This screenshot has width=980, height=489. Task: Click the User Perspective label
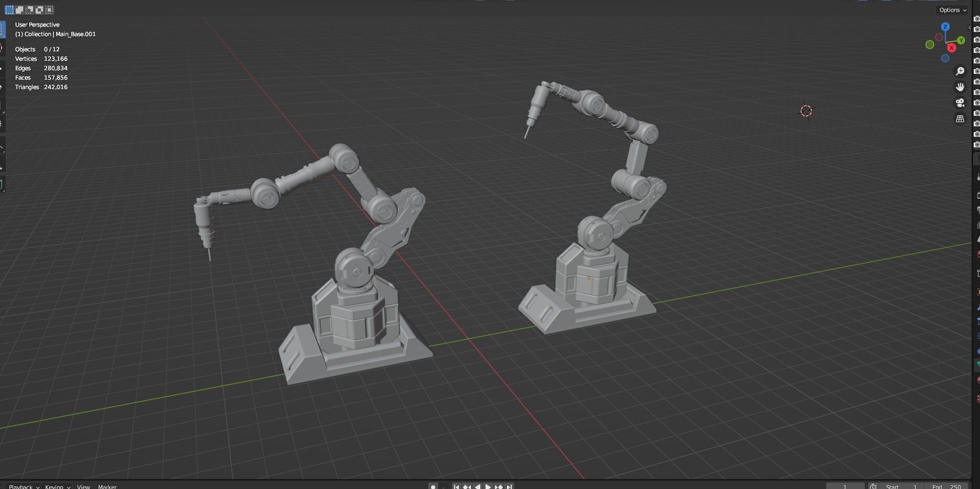(37, 25)
